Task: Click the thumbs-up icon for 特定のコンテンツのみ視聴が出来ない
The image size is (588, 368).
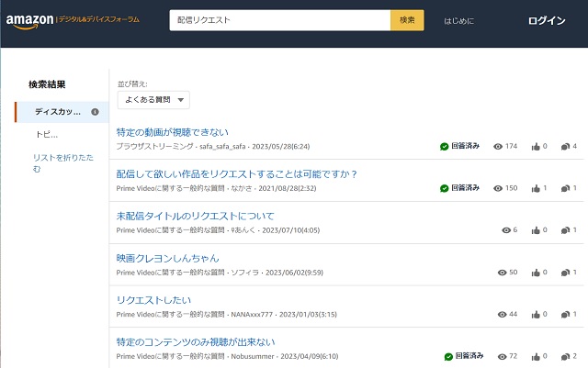Action: 536,357
